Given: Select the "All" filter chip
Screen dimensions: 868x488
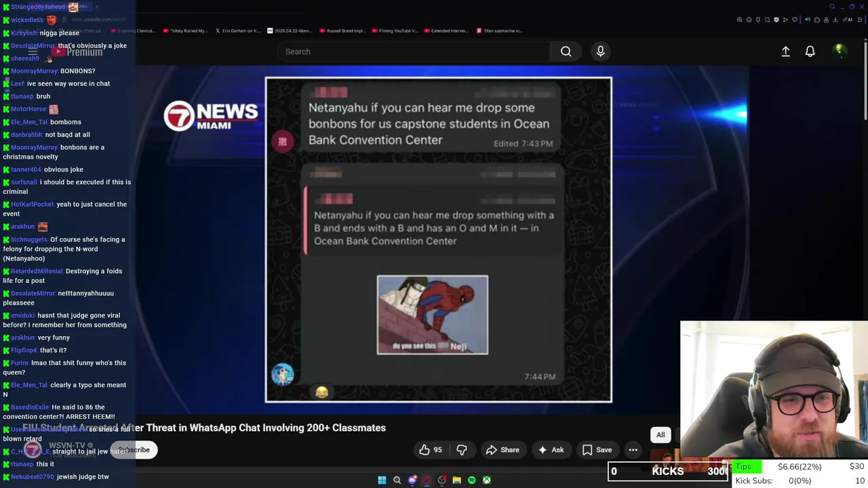Looking at the screenshot, I should (660, 434).
